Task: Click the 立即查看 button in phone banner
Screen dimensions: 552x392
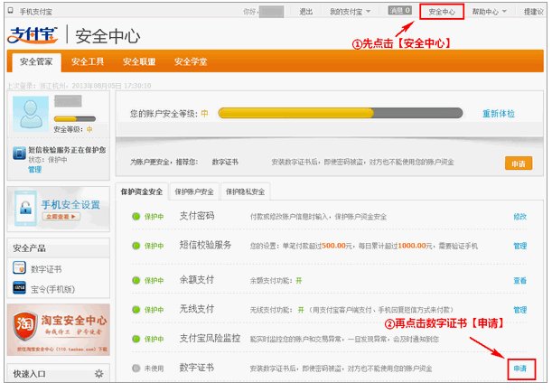Action: (61, 217)
